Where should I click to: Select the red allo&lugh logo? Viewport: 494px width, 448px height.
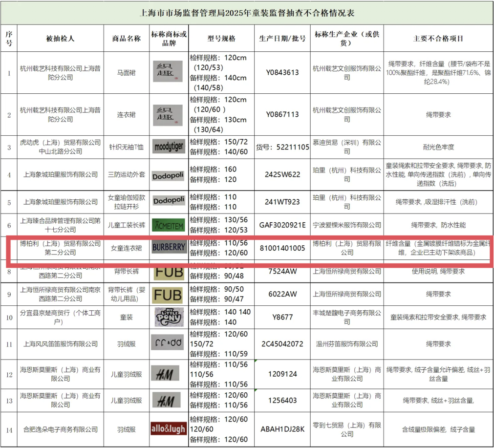click(x=169, y=429)
